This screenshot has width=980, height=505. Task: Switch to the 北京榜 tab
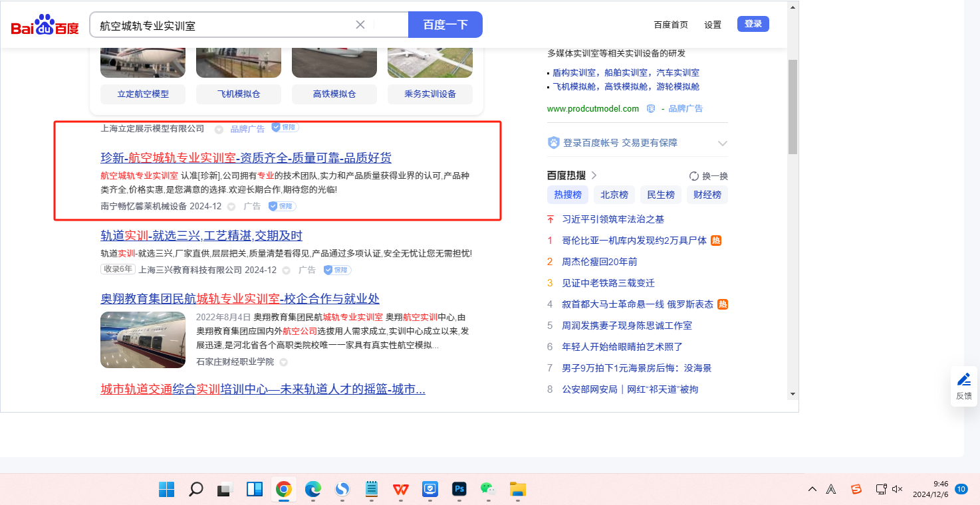click(614, 195)
